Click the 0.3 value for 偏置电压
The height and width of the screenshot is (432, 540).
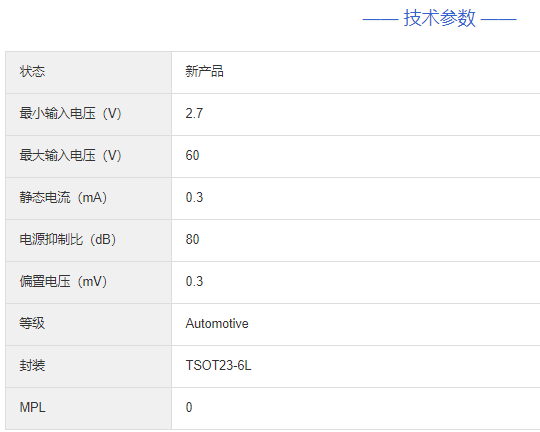click(194, 281)
